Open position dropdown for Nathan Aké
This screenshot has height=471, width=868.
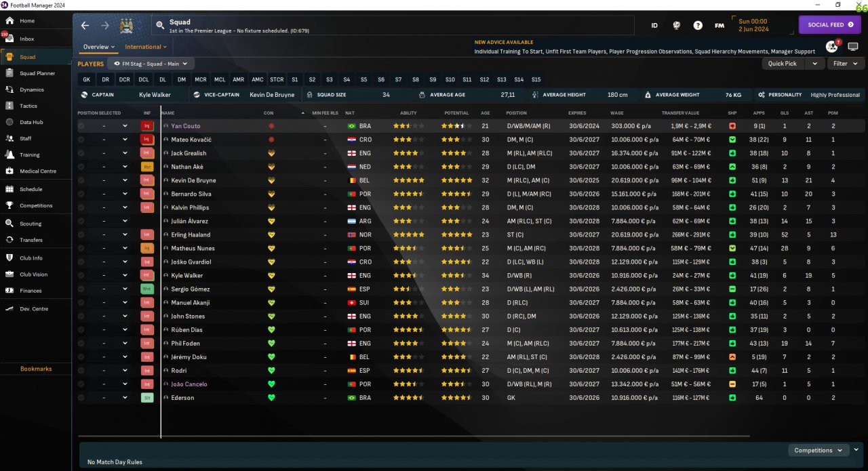125,167
